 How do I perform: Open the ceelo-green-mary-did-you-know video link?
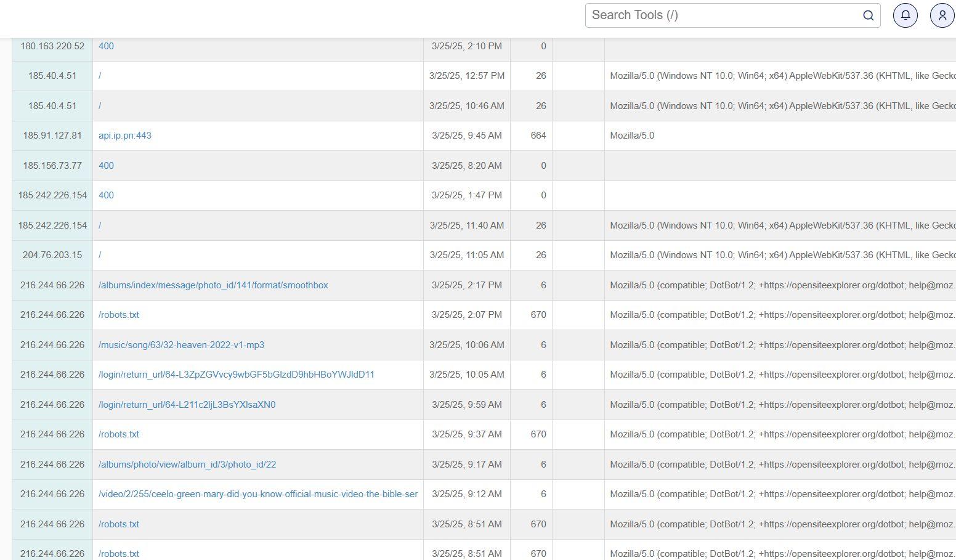[x=257, y=494]
